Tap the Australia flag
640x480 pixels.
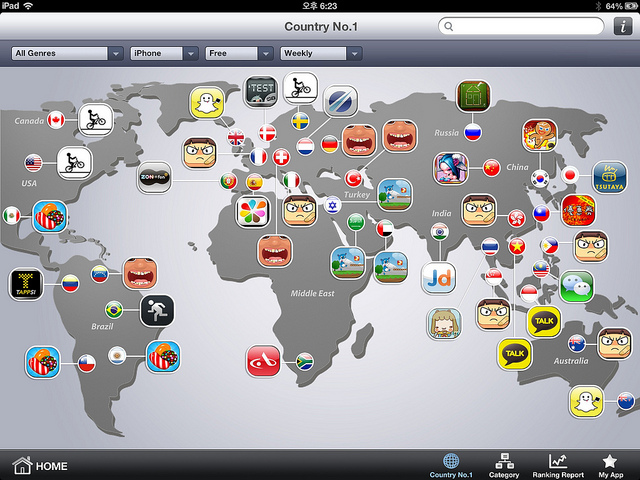577,343
